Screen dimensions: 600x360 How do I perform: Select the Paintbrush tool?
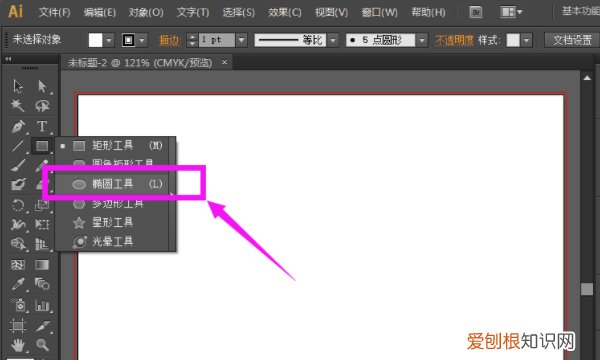(x=18, y=165)
